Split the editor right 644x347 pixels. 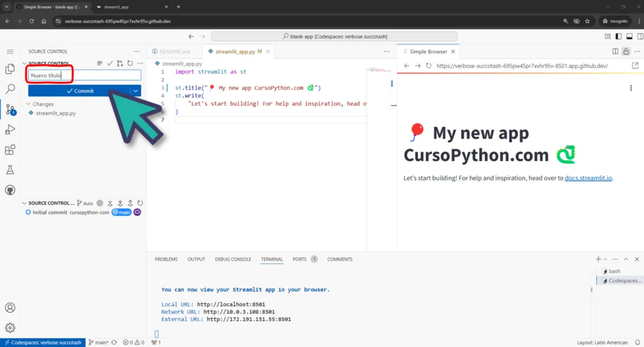(615, 52)
